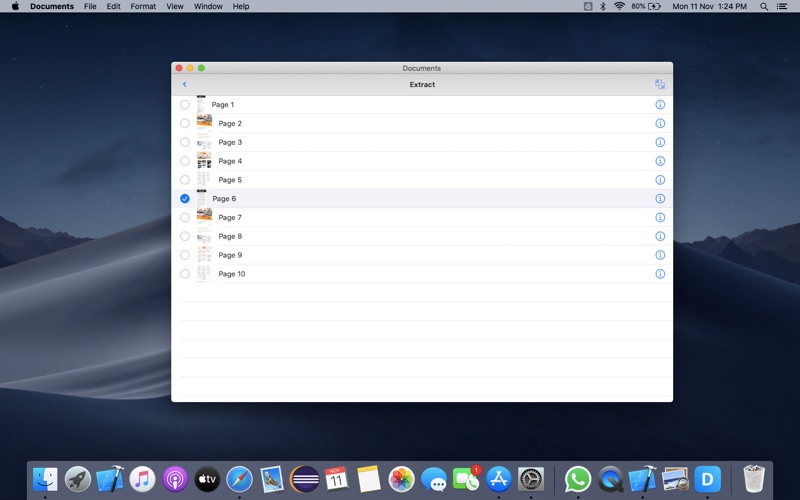View info for Page 10

tap(660, 274)
